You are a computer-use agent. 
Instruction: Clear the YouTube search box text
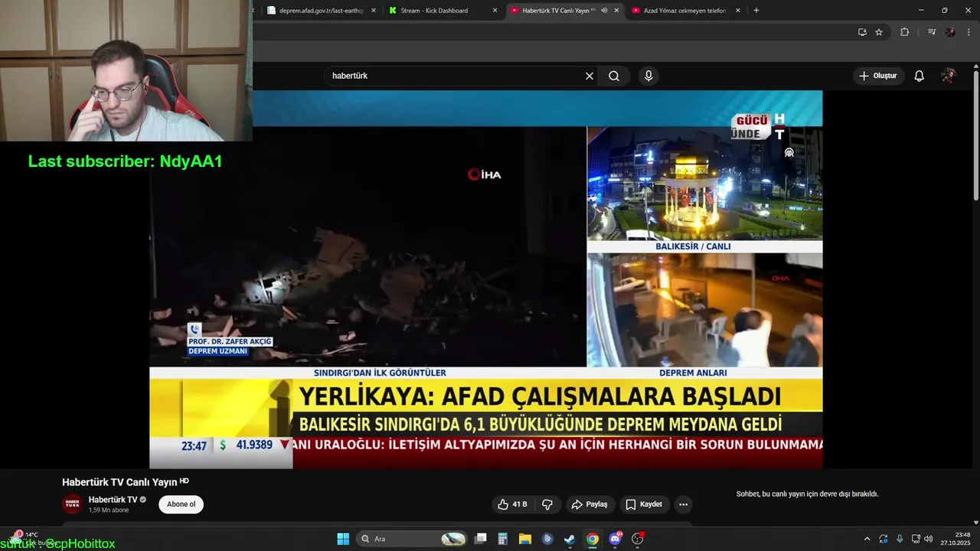point(590,76)
